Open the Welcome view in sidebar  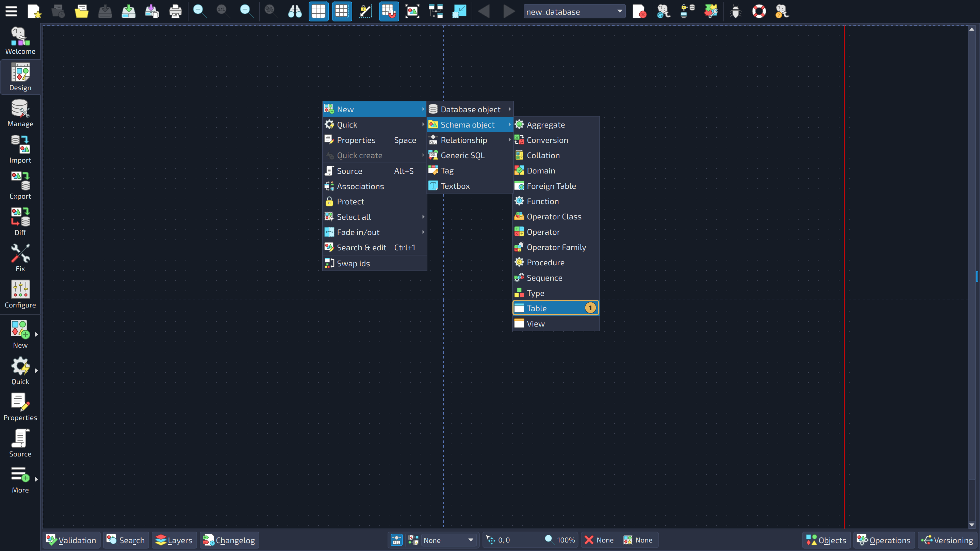(x=20, y=41)
